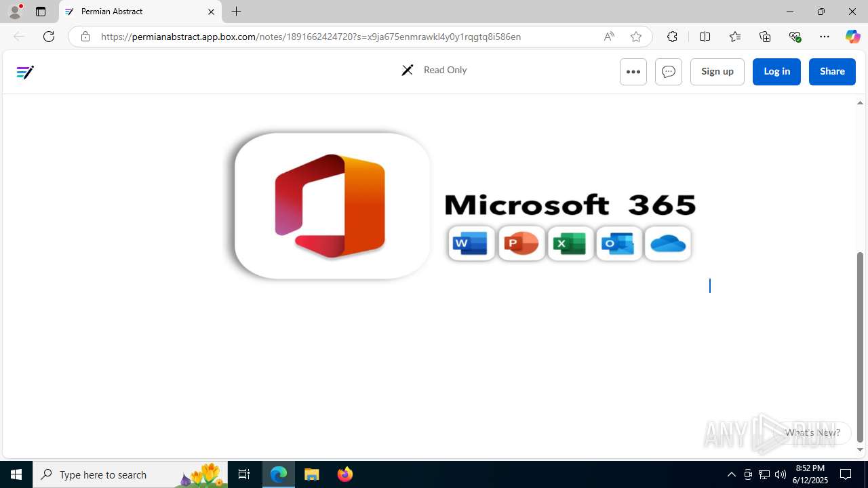Show hidden system tray icons
The width and height of the screenshot is (868, 488).
tap(732, 474)
